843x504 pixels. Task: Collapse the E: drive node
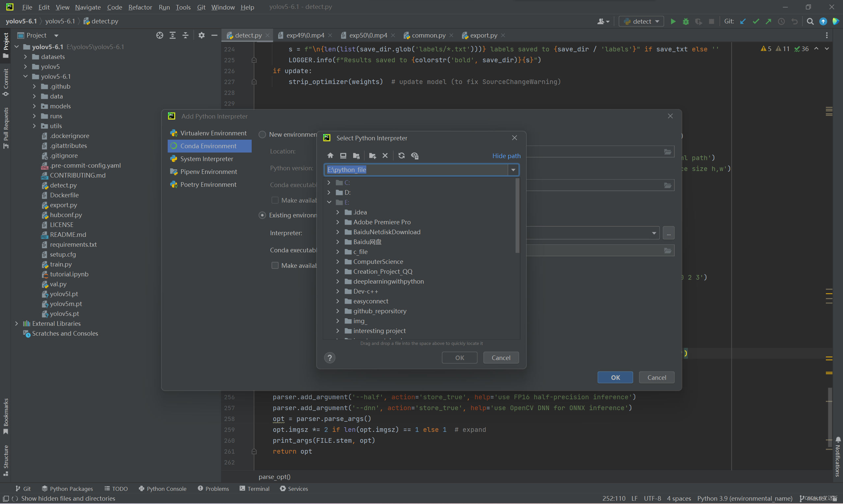coord(329,202)
